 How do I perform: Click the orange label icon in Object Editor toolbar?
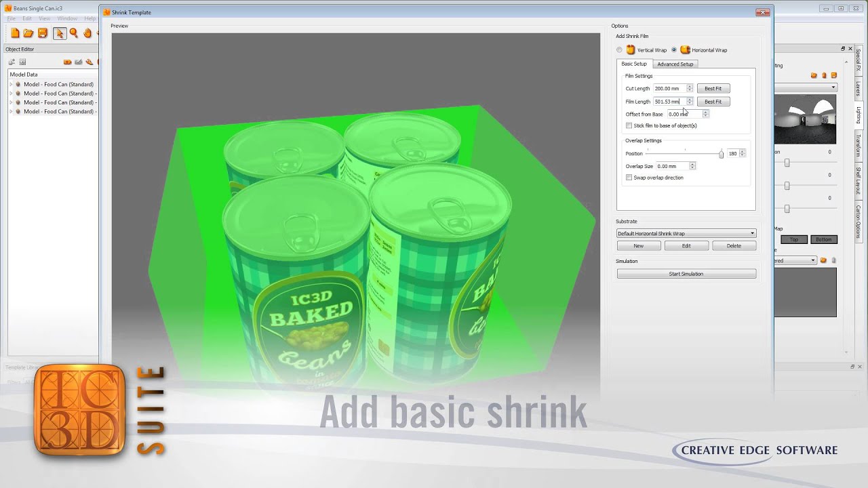coord(68,62)
